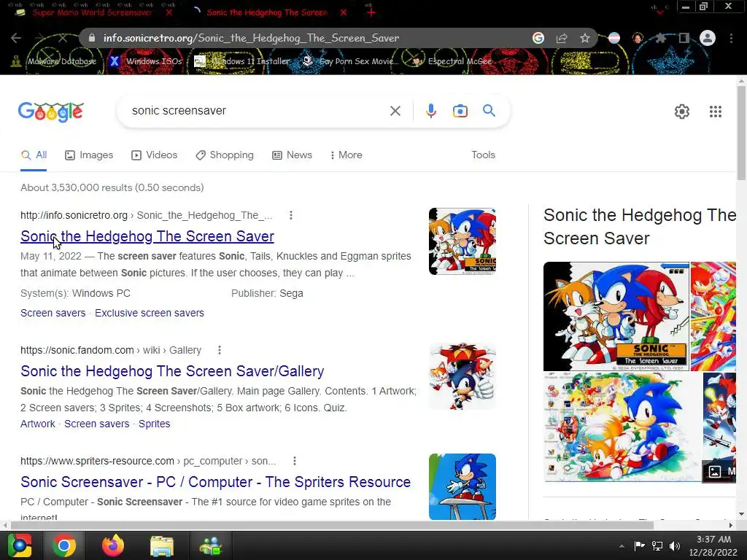Open Chrome from the taskbar
Viewport: 747px width, 560px height.
tap(64, 545)
